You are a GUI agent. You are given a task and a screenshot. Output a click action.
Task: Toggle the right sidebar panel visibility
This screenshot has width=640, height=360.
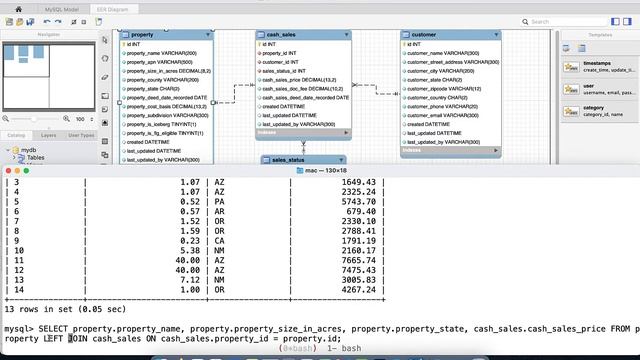(627, 22)
